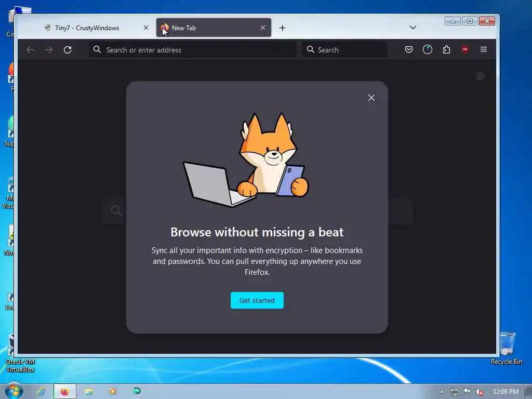Open new tab personalize gear icon
This screenshot has width=532, height=399.
pyautogui.click(x=480, y=77)
